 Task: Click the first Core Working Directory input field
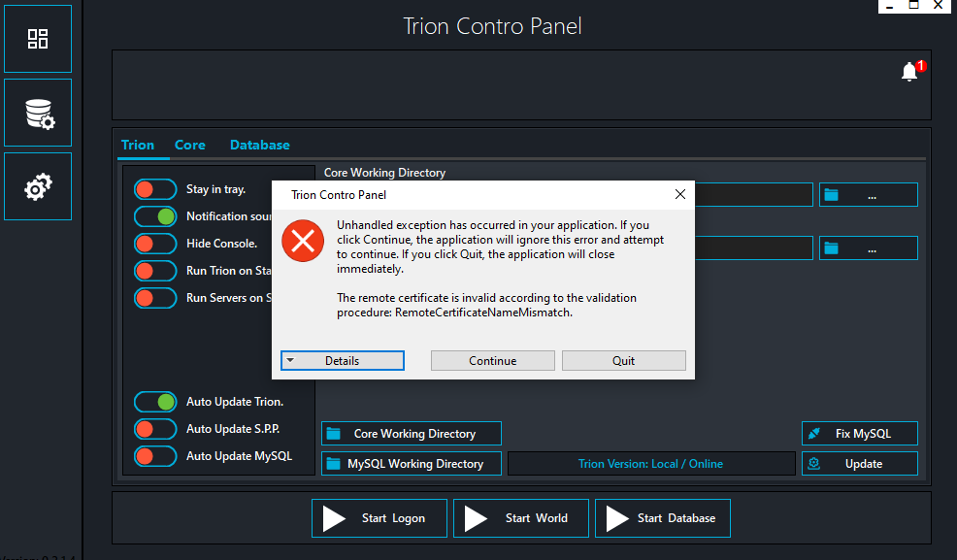pyautogui.click(x=754, y=195)
